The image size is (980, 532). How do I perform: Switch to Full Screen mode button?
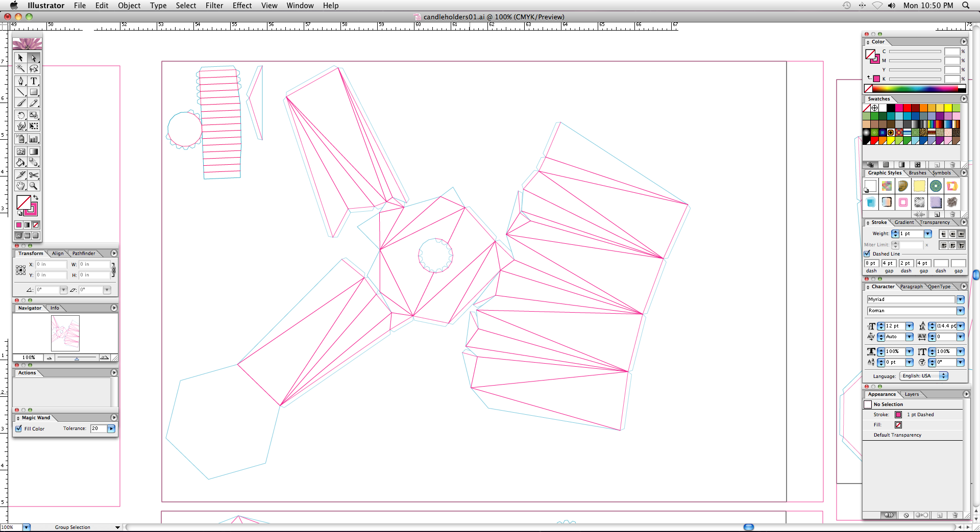click(36, 236)
